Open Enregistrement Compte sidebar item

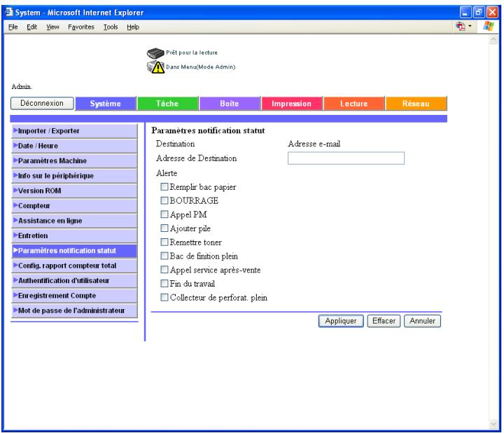pyautogui.click(x=74, y=296)
